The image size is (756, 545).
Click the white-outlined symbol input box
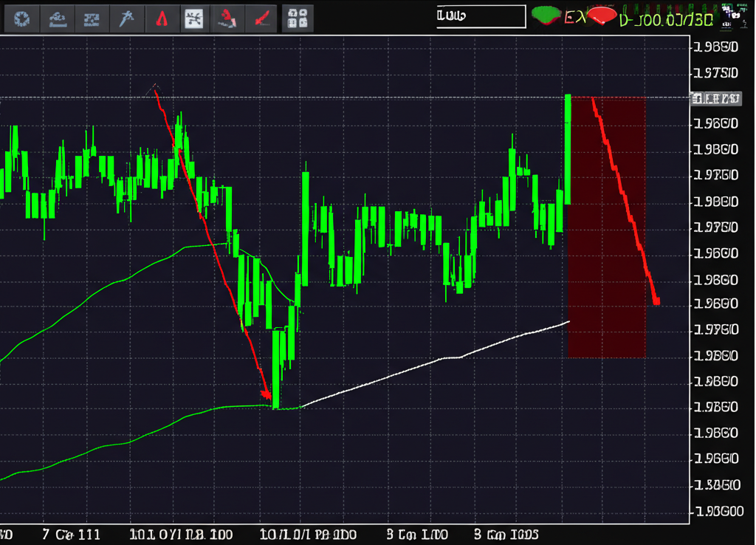coord(481,17)
